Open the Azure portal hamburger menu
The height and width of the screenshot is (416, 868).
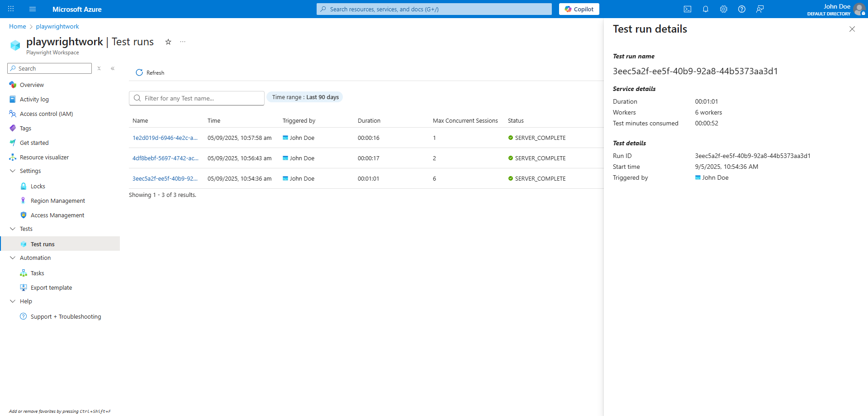click(33, 9)
